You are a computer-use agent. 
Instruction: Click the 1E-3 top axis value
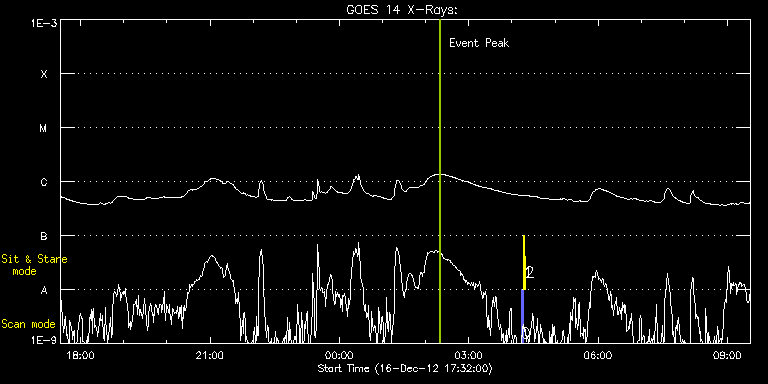coord(44,23)
